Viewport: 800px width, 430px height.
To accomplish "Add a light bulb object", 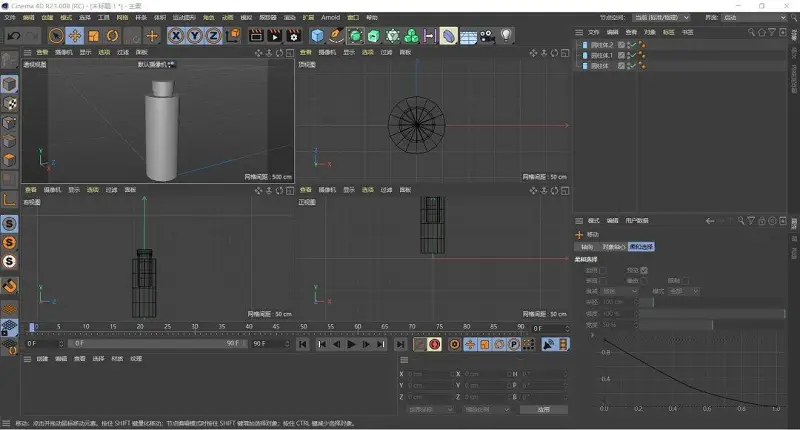I will point(506,36).
